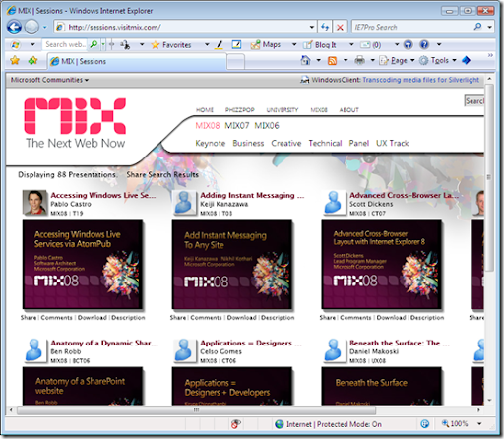Click the vertical scrollbar thumb
504x439 pixels.
[x=489, y=177]
